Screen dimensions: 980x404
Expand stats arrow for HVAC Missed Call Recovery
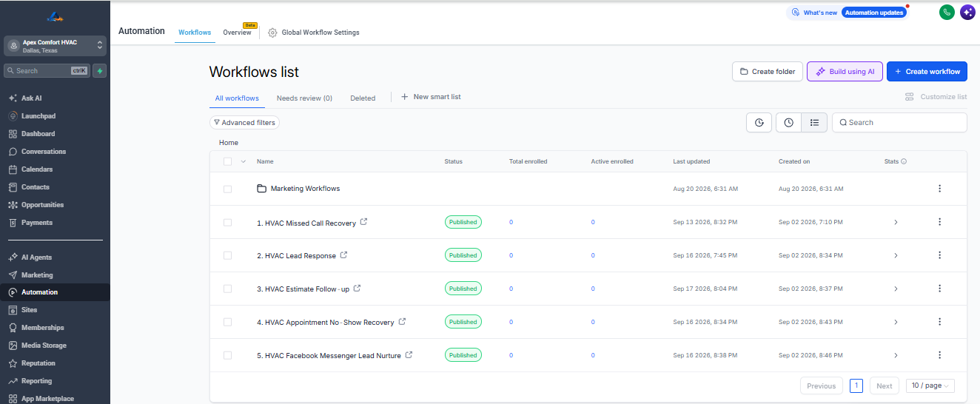pos(896,222)
